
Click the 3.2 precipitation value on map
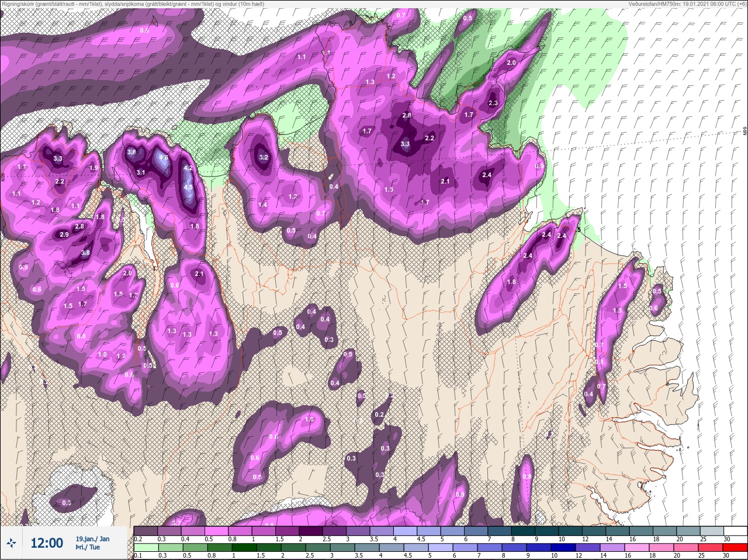(263, 157)
